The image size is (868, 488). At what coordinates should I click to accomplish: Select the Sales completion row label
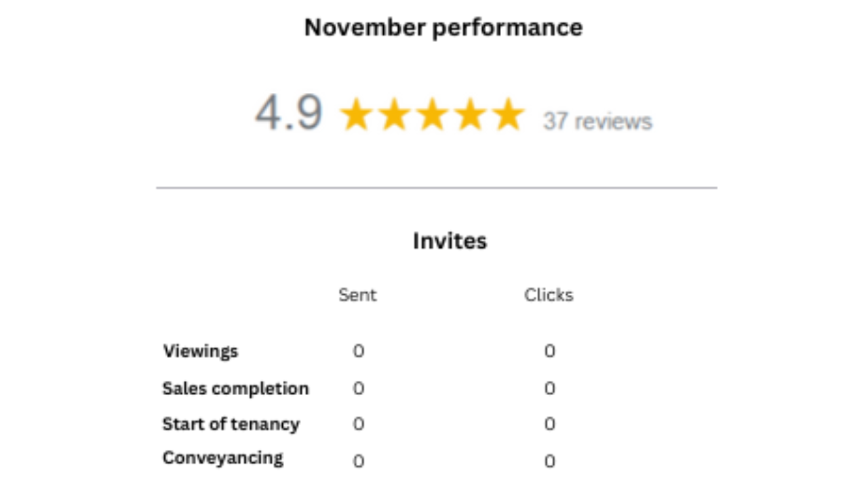[235, 388]
